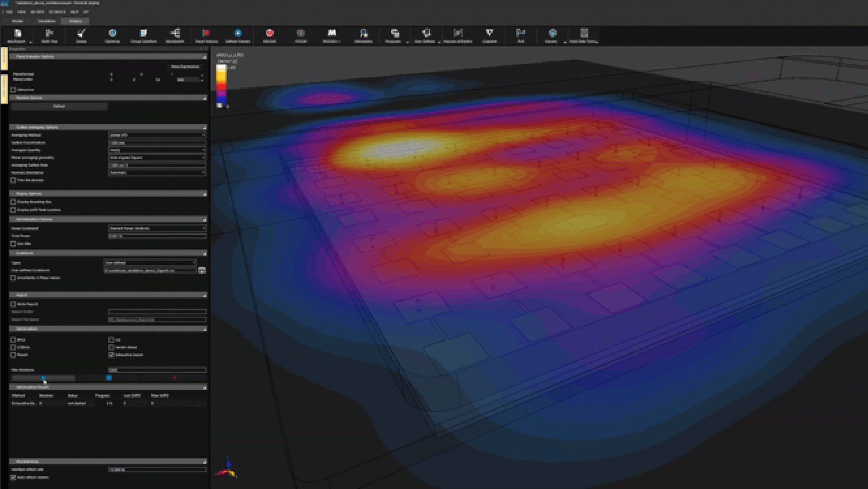The width and height of the screenshot is (868, 489).
Task: Browse for the user defined Codebook file
Action: [x=202, y=270]
